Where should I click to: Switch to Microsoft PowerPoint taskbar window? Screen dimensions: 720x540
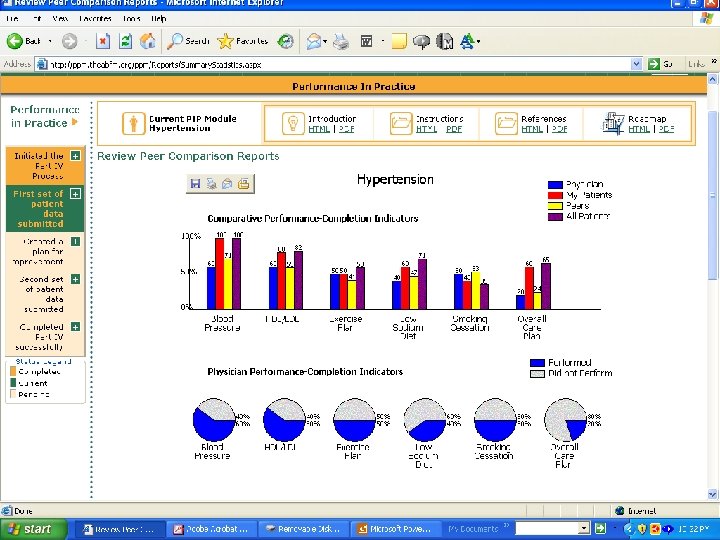[x=395, y=529]
